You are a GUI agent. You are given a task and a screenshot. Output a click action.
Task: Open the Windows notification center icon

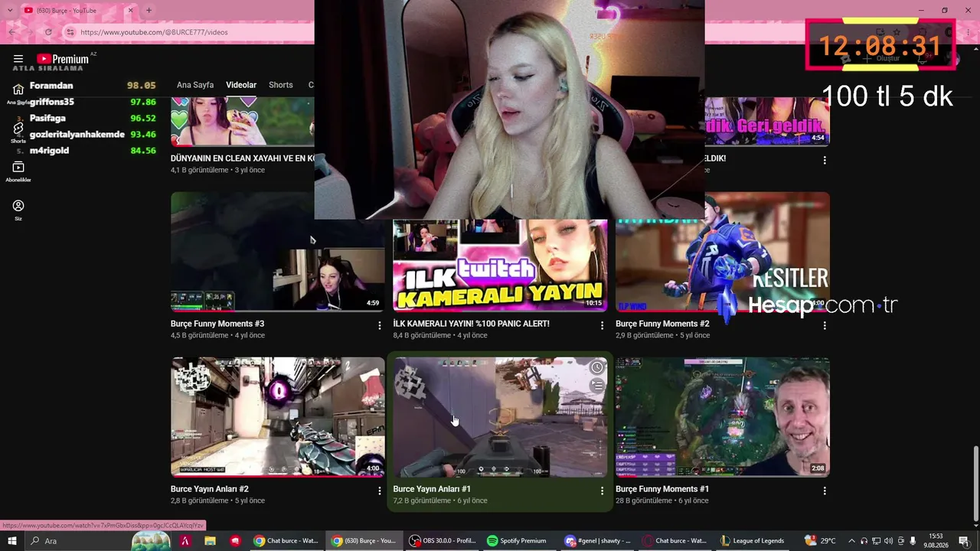pyautogui.click(x=964, y=541)
